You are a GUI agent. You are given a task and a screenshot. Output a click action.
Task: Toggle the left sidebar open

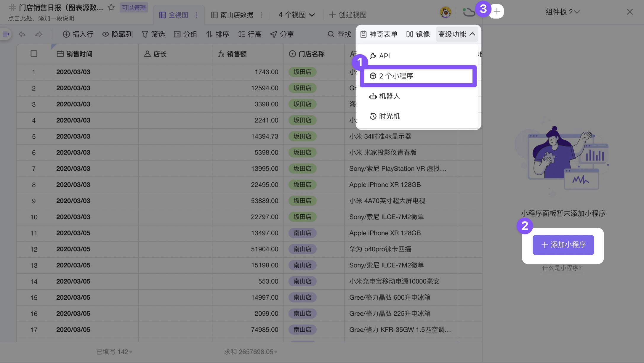click(5, 34)
